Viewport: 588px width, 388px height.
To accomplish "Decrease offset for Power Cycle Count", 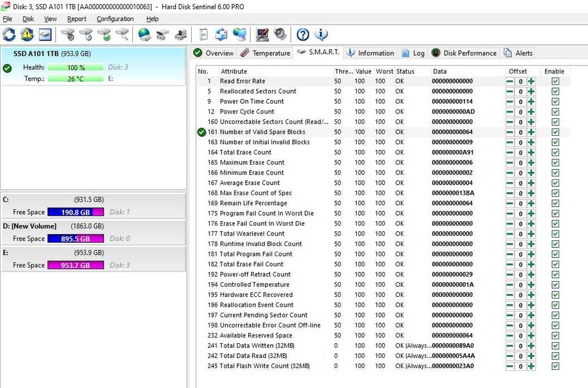I will coord(510,112).
